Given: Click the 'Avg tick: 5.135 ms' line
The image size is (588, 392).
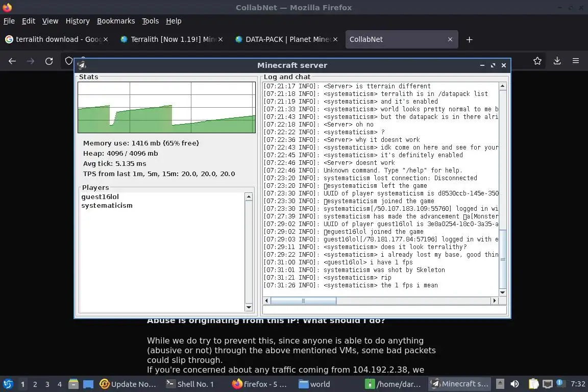Looking at the screenshot, I should coord(114,163).
